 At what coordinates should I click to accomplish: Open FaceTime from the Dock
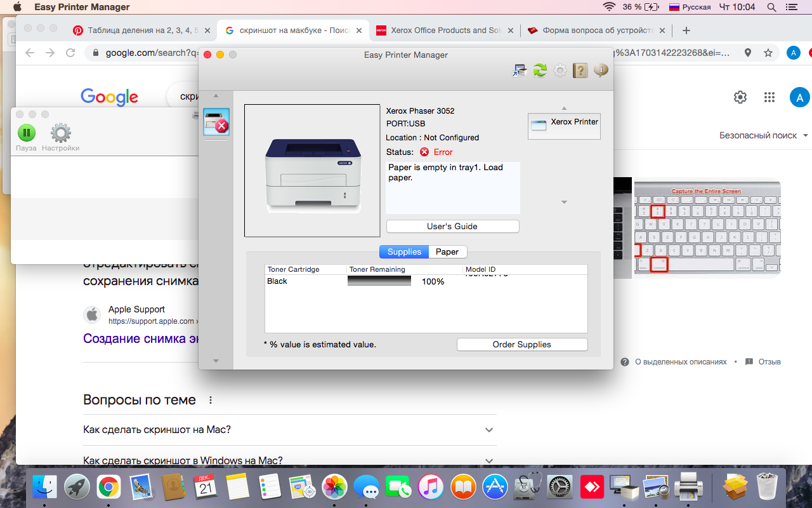[x=398, y=487]
